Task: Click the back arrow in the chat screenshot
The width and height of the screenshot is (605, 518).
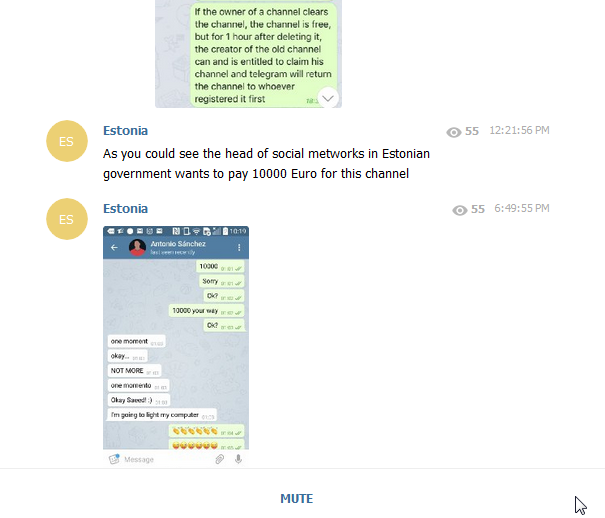Action: 114,247
